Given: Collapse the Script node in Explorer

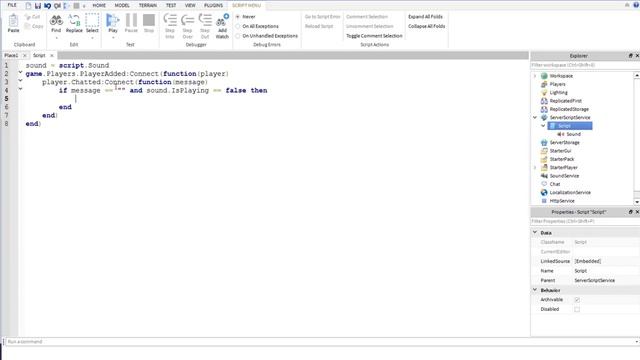Looking at the screenshot, I should pyautogui.click(x=543, y=126).
